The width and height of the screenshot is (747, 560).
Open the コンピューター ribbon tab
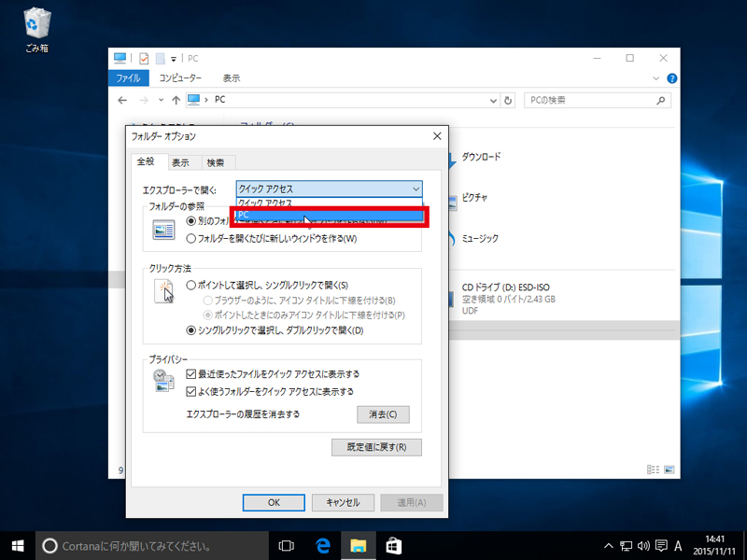(180, 78)
